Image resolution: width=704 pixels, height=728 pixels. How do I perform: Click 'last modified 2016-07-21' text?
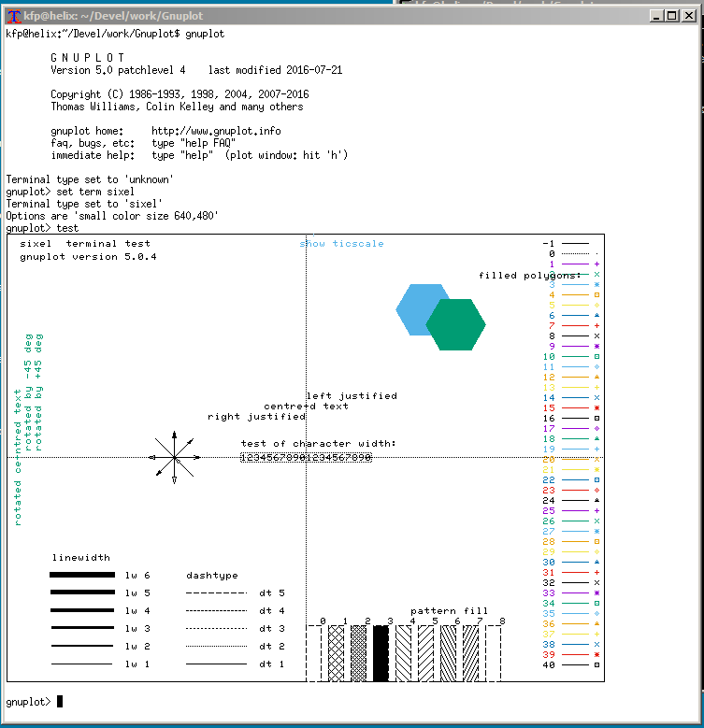pos(275,70)
